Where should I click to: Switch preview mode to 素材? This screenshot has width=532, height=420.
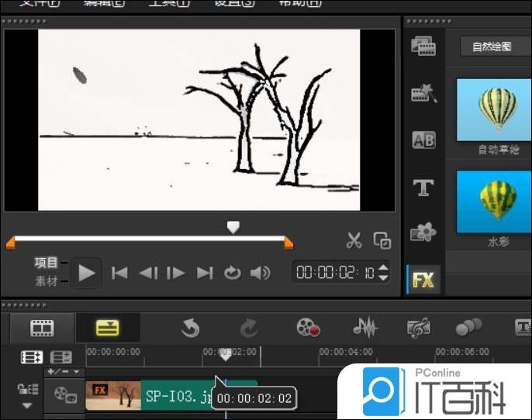[x=47, y=281]
